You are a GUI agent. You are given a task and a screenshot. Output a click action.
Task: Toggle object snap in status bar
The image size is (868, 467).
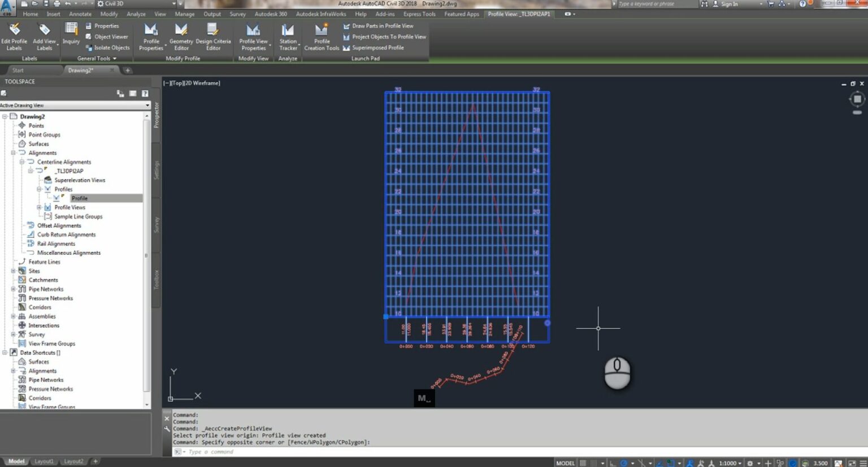coord(670,462)
